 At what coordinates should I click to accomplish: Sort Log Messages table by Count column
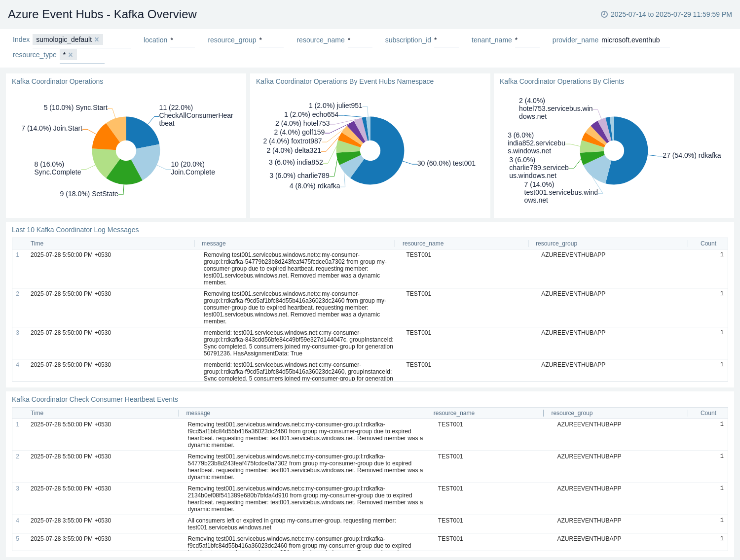click(708, 244)
